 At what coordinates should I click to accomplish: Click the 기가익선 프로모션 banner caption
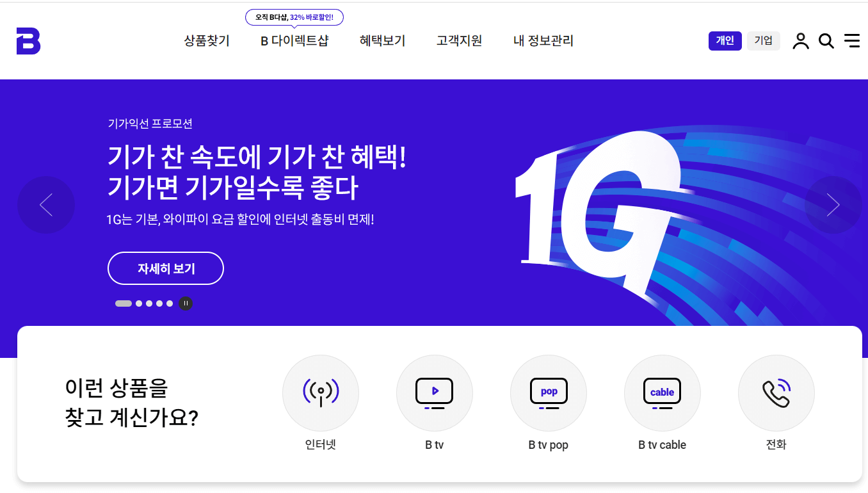coord(150,124)
